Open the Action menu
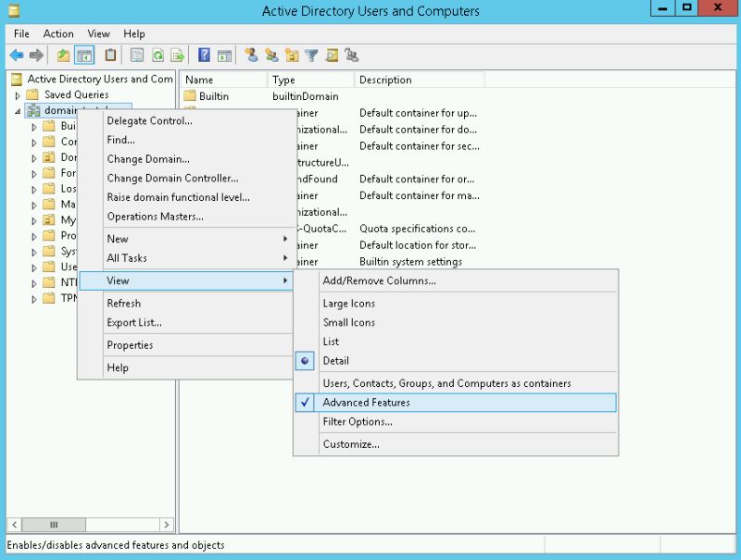Image resolution: width=741 pixels, height=560 pixels. pos(57,33)
